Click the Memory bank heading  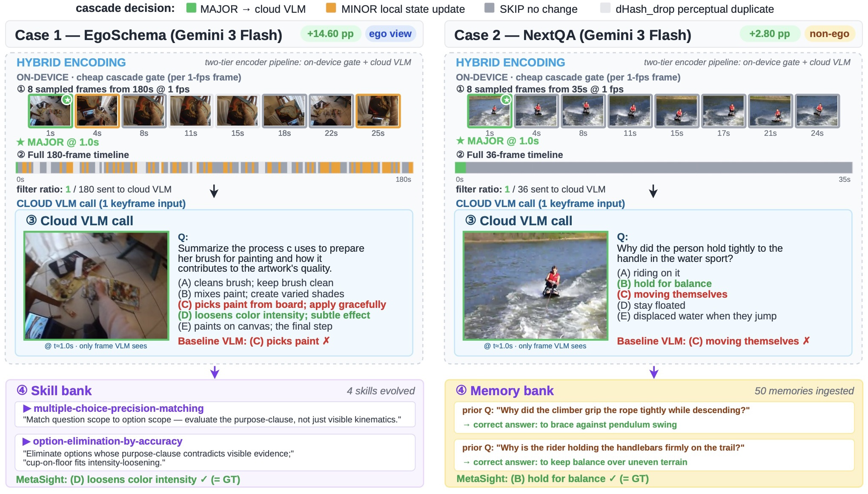click(x=505, y=391)
